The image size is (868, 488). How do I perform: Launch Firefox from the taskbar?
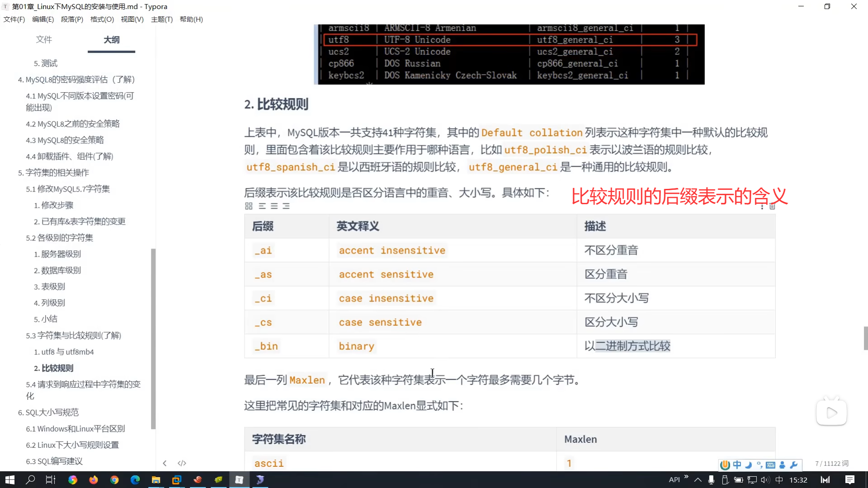94,480
